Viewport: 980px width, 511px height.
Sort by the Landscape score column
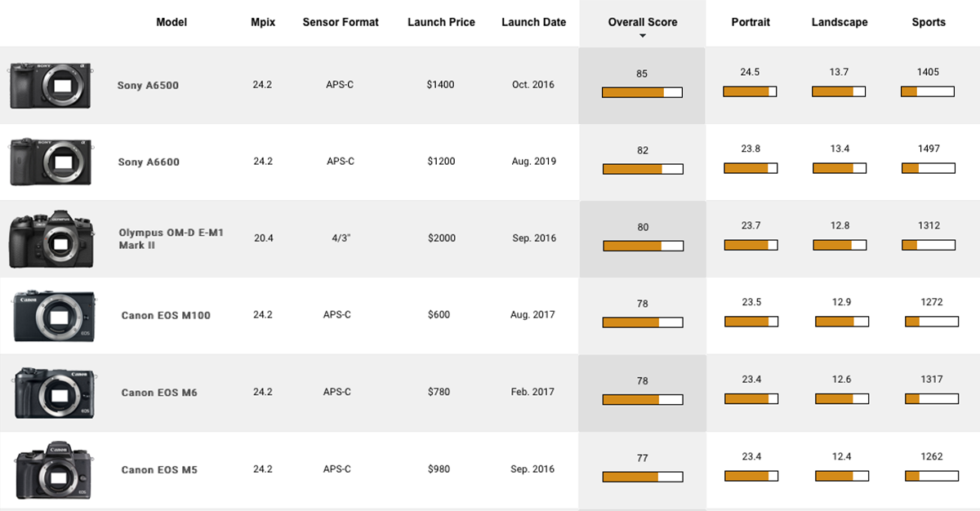point(840,22)
